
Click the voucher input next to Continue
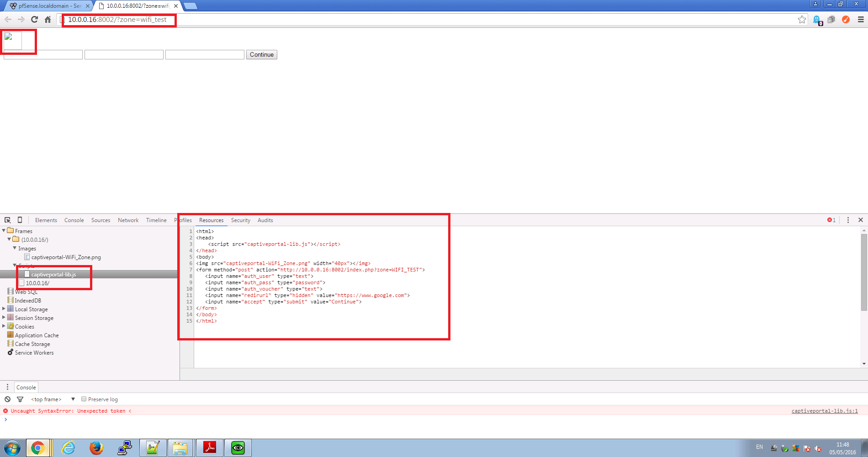click(x=205, y=54)
